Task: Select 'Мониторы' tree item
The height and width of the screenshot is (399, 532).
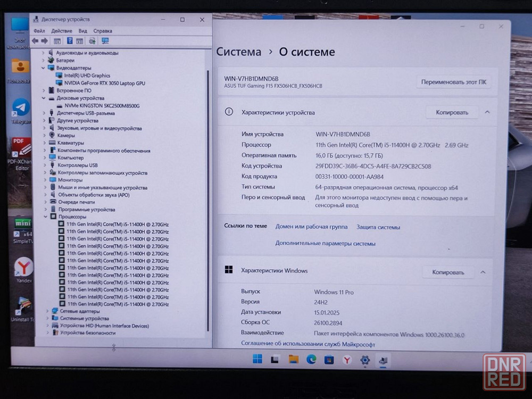Action: [x=70, y=180]
